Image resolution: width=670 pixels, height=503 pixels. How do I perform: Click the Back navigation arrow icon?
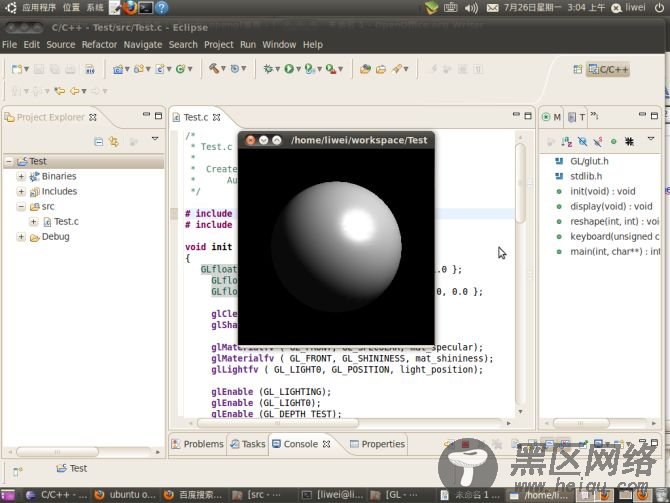pyautogui.click(x=75, y=91)
